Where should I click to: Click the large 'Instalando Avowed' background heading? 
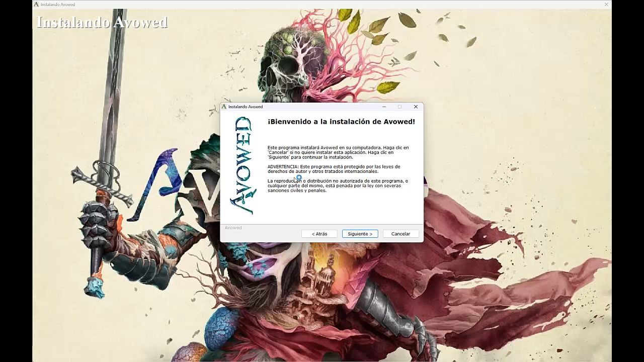point(102,23)
